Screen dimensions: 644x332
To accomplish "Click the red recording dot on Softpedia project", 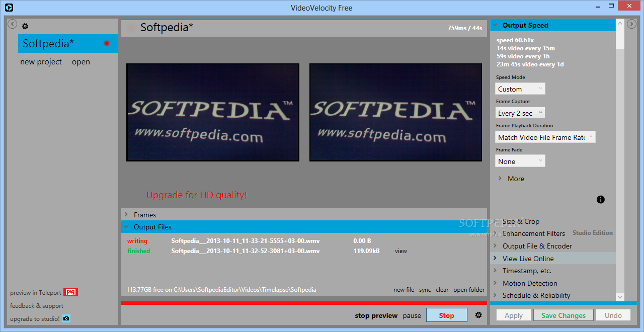I will (107, 43).
